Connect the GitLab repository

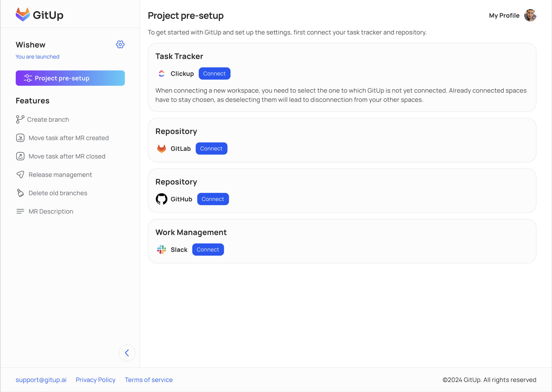coord(211,149)
